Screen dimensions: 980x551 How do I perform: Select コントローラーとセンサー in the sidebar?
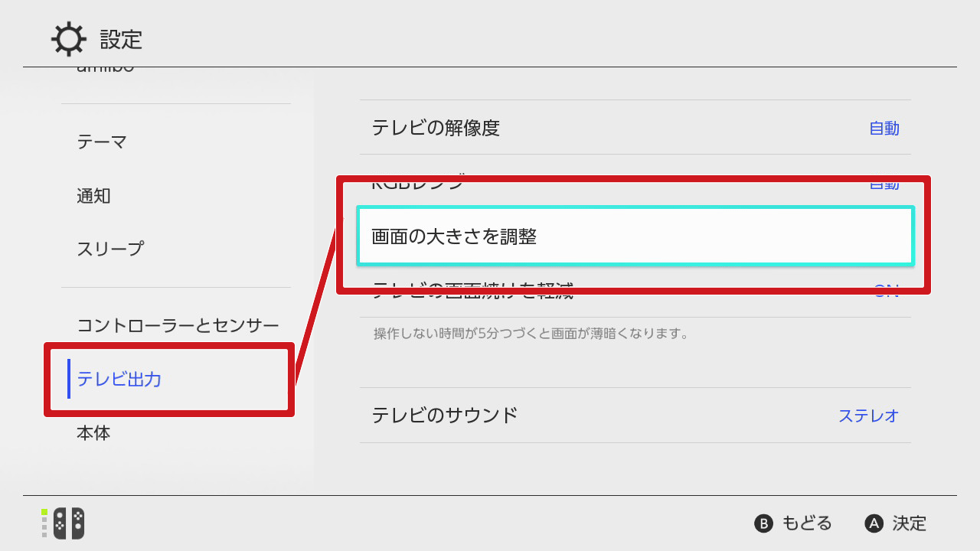pos(178,326)
